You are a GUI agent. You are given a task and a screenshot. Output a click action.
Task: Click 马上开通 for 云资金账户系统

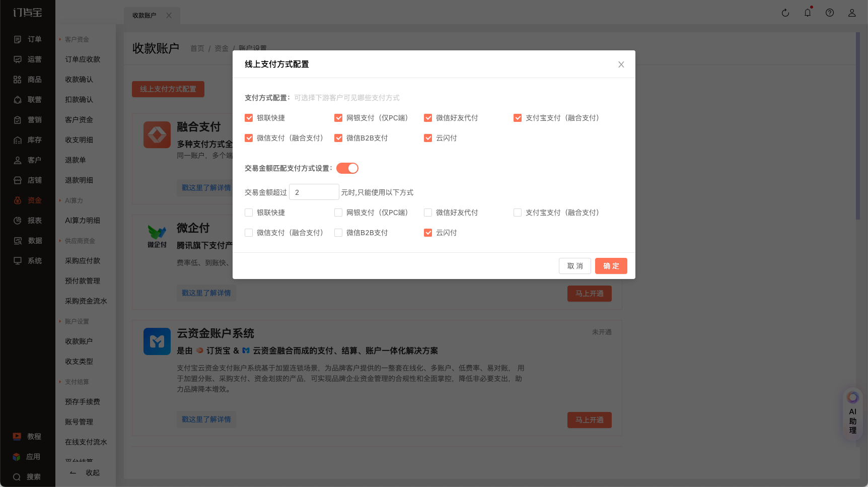590,420
